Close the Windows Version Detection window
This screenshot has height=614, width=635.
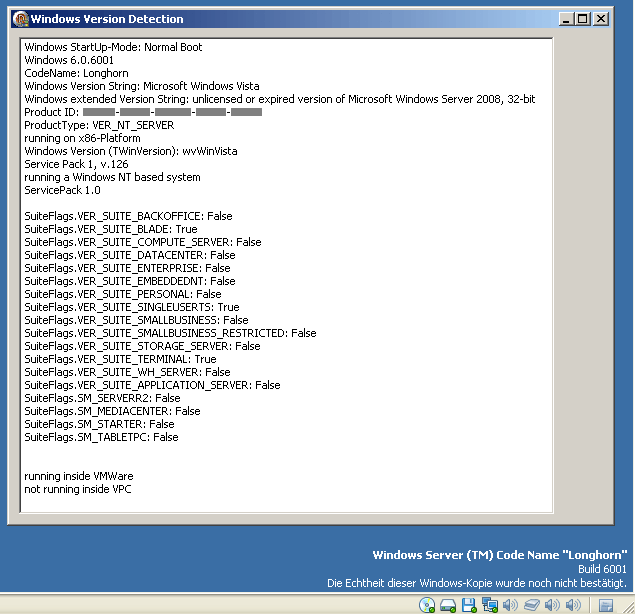pyautogui.click(x=601, y=19)
